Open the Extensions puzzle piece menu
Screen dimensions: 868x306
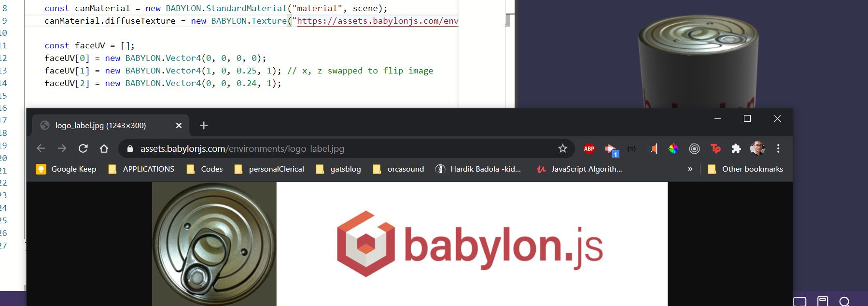click(x=736, y=148)
